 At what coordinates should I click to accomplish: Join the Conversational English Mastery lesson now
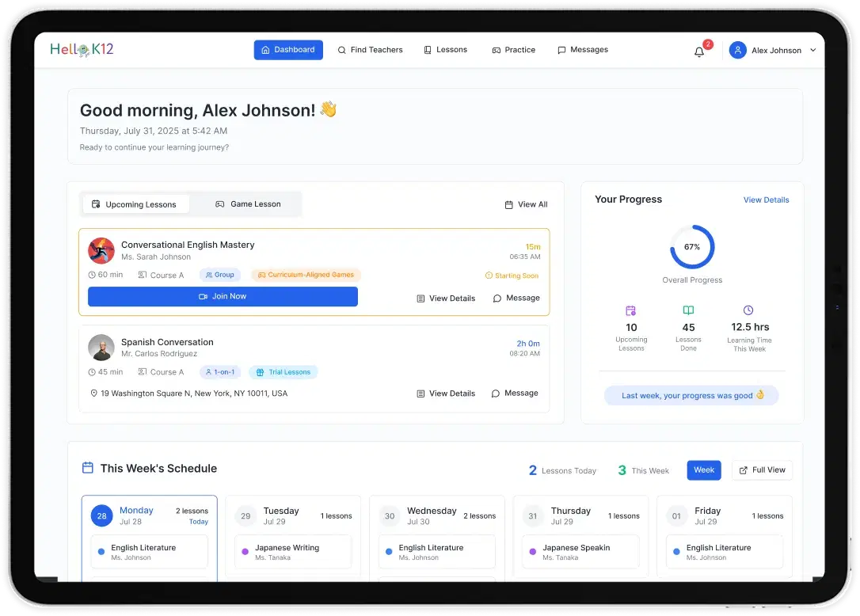(x=223, y=296)
